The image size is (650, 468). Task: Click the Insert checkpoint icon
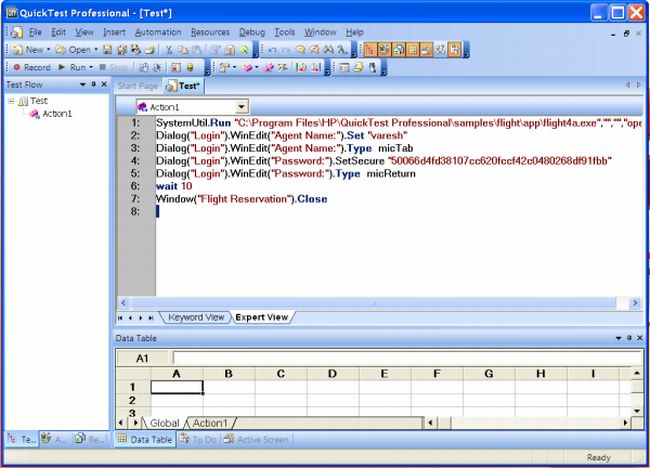[x=225, y=67]
